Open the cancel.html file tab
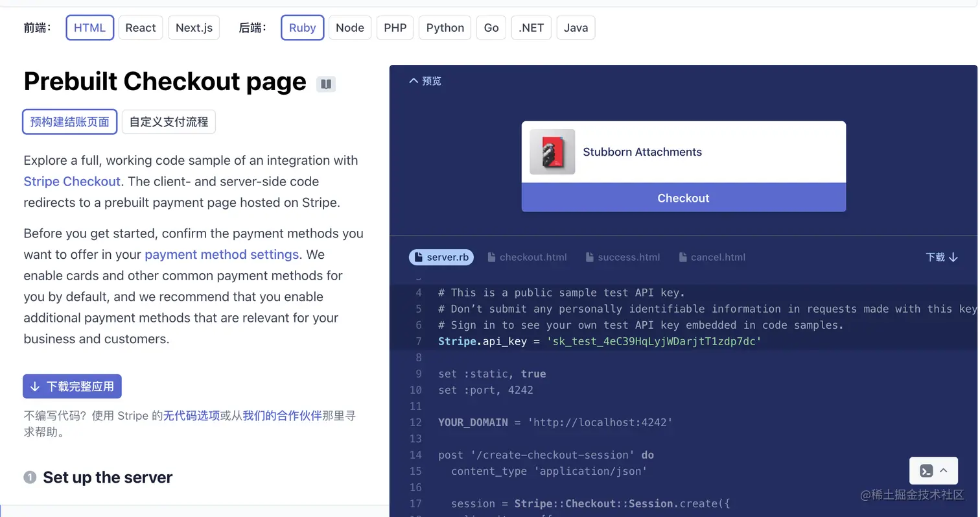Image resolution: width=980 pixels, height=517 pixels. 712,258
